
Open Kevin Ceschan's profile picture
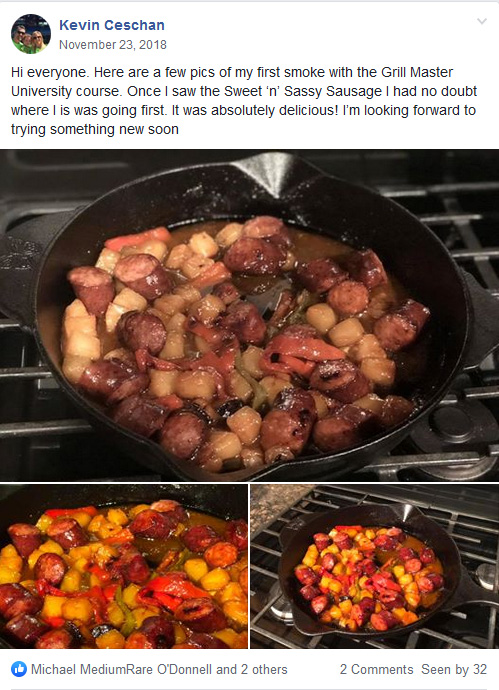point(31,34)
